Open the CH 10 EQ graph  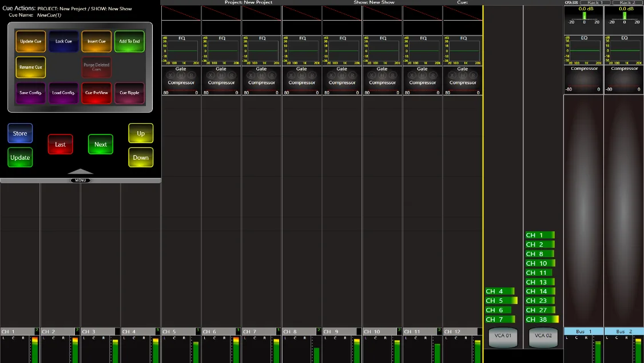tap(383, 50)
